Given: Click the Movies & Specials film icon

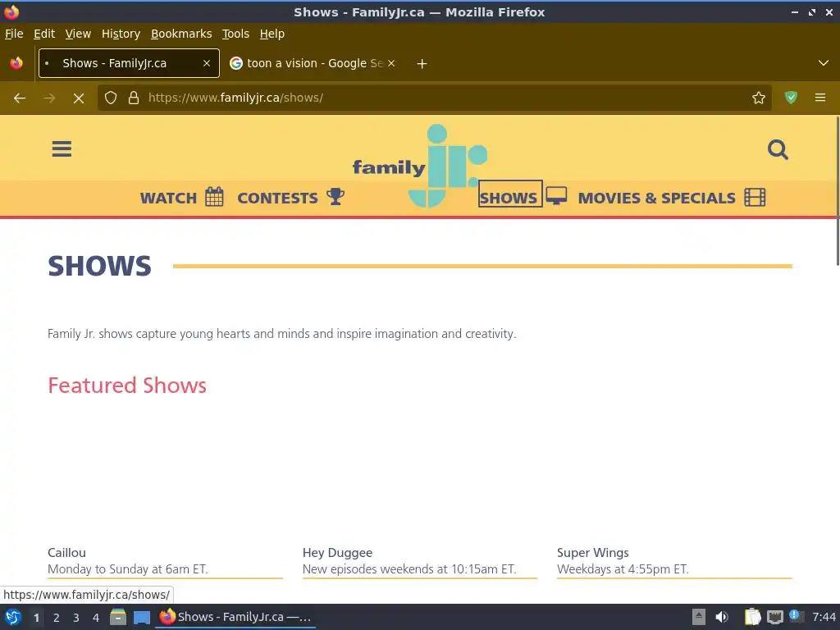Looking at the screenshot, I should pyautogui.click(x=755, y=197).
